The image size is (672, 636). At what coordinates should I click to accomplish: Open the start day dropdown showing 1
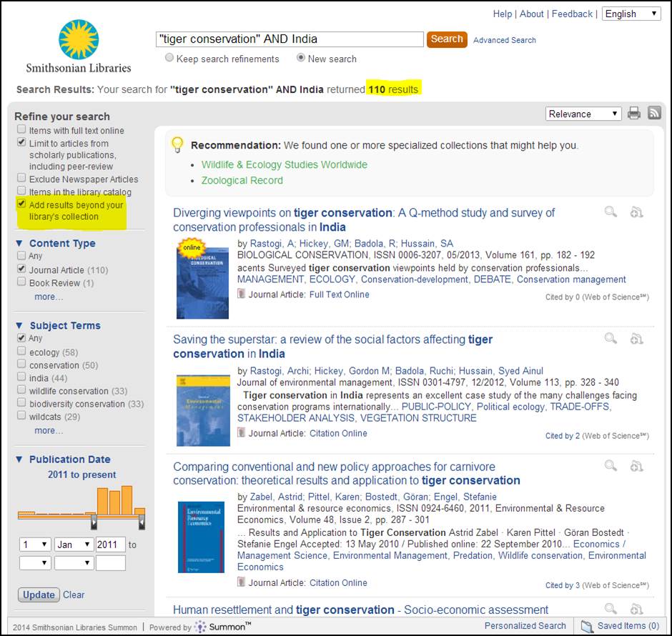pyautogui.click(x=35, y=545)
